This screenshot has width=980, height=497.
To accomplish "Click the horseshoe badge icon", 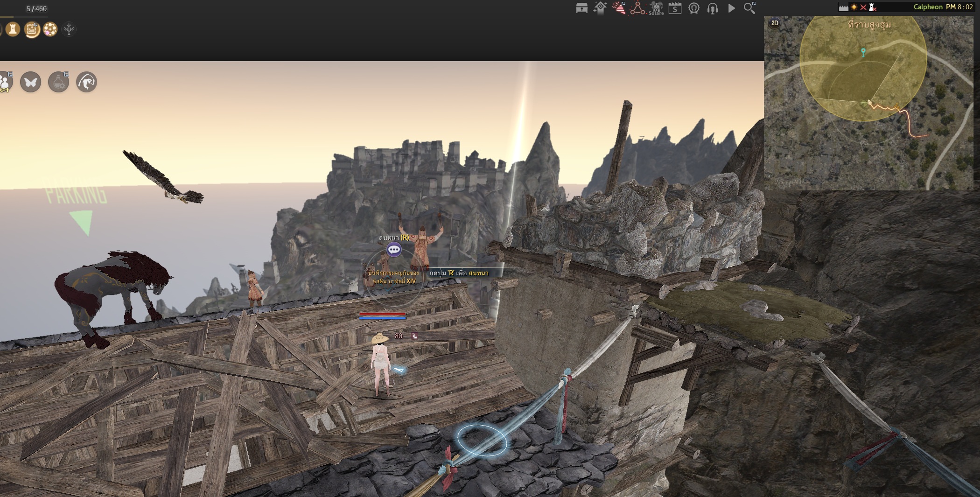I will coord(694,8).
